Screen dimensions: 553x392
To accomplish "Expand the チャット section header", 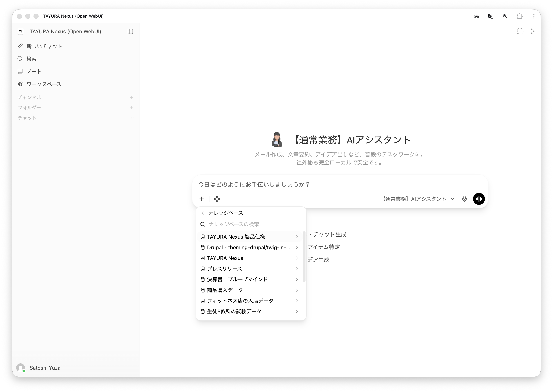I will tap(27, 118).
